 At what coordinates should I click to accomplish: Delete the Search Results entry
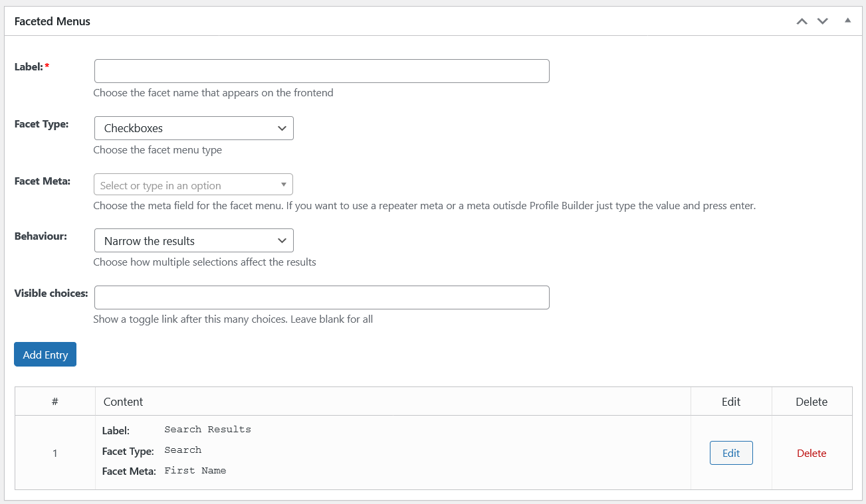point(812,454)
